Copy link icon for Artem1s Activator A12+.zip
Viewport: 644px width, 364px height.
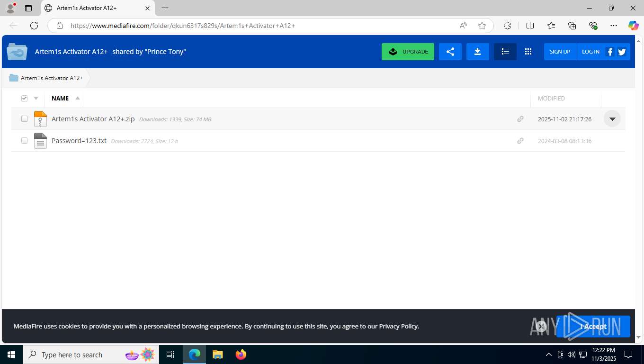coord(520,119)
